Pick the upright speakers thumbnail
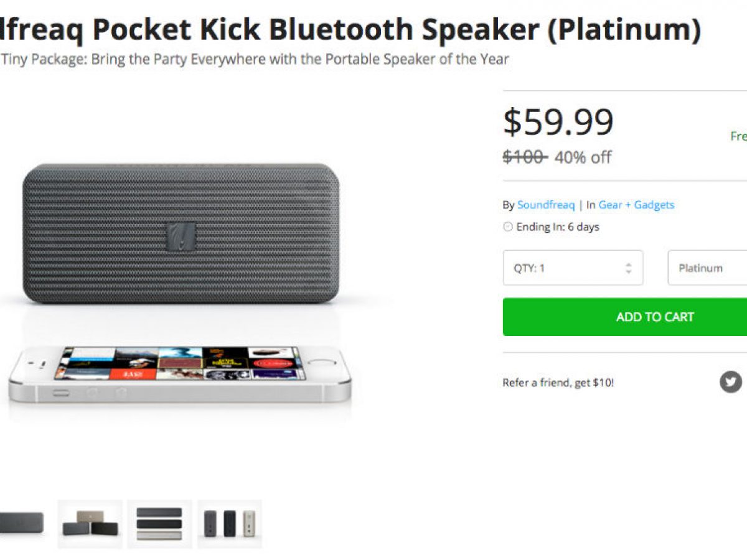The width and height of the screenshot is (747, 560). [x=229, y=523]
